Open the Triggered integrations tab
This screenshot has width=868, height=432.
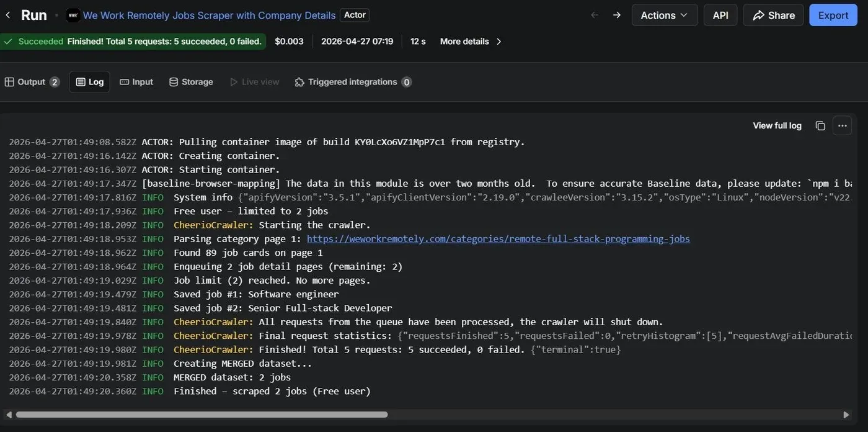coord(353,82)
